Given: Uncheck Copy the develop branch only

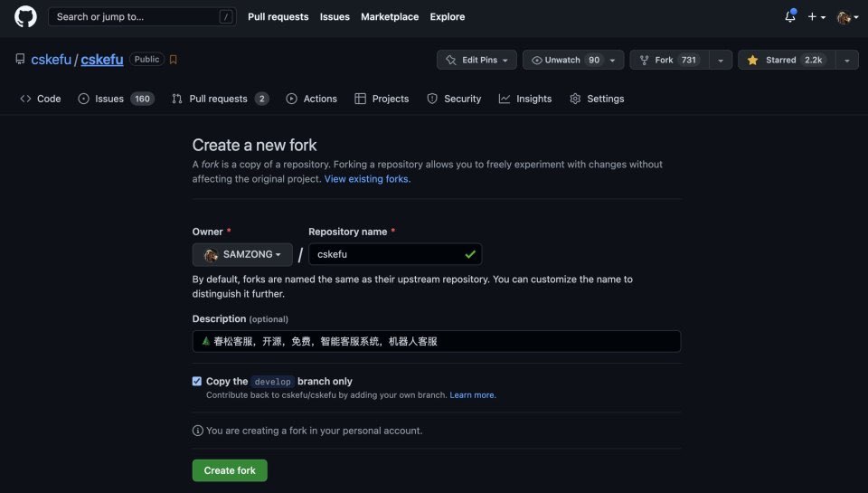Looking at the screenshot, I should pos(197,382).
